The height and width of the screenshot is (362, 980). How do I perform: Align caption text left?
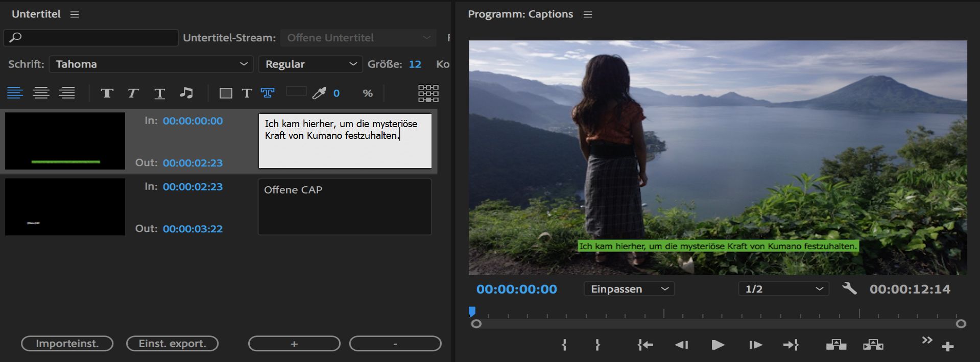pyautogui.click(x=15, y=93)
